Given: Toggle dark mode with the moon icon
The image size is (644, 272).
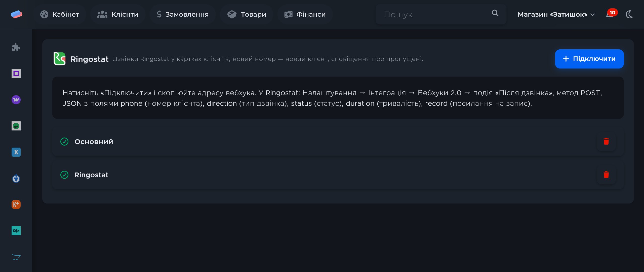Looking at the screenshot, I should (x=629, y=14).
